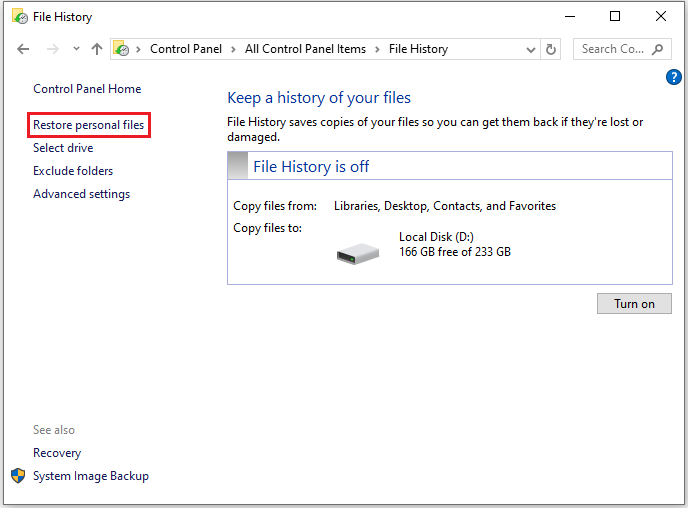The width and height of the screenshot is (688, 508).
Task: Open Control Panel Home
Action: [87, 89]
